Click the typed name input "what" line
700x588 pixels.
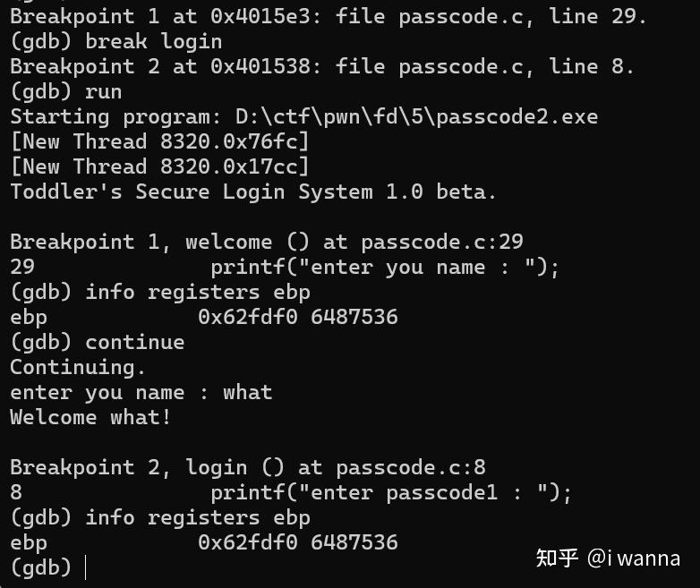[141, 392]
